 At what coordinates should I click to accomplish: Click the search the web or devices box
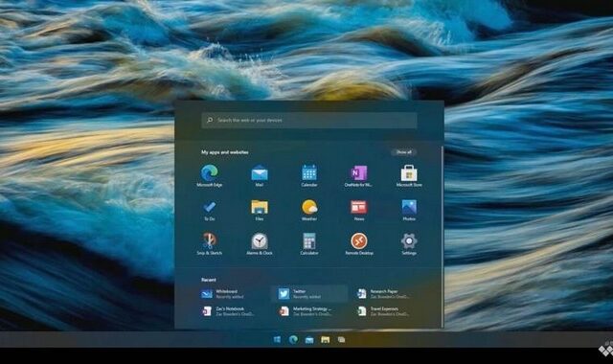309,120
